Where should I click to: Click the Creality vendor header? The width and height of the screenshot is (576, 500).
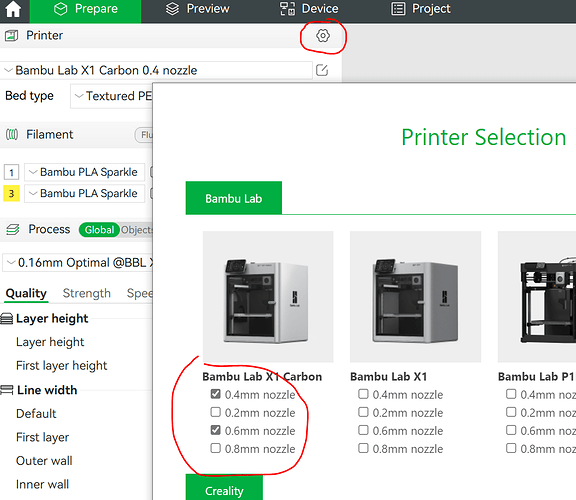pos(224,488)
